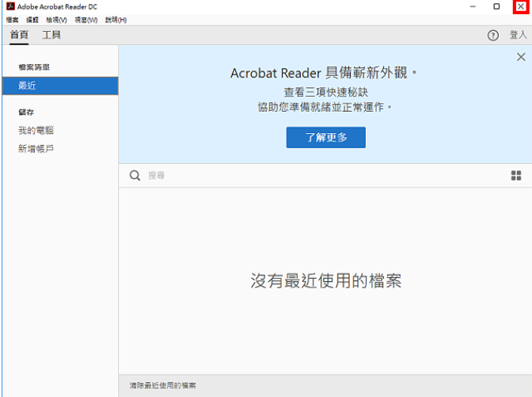Maximize the Acrobat Reader window
The height and width of the screenshot is (397, 532).
coord(496,6)
